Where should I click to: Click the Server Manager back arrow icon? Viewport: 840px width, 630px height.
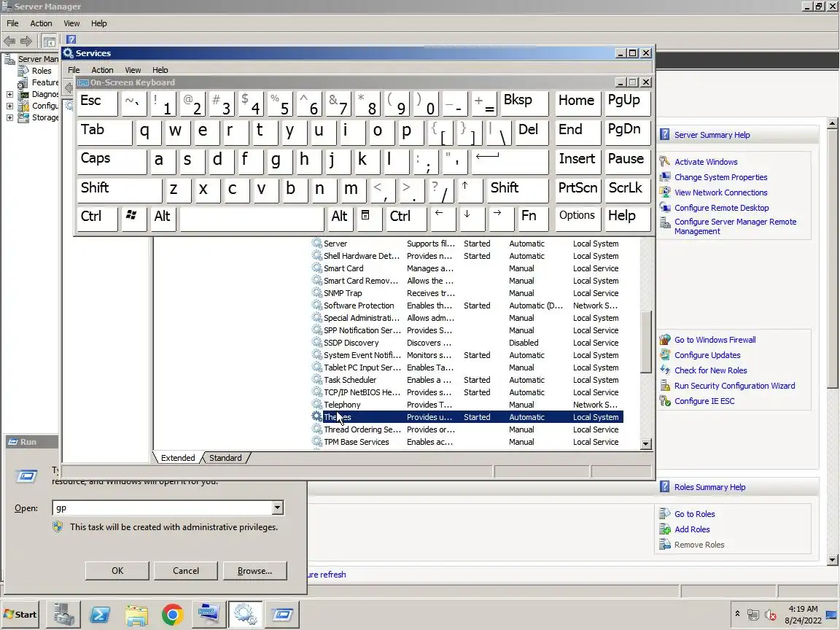click(9, 41)
